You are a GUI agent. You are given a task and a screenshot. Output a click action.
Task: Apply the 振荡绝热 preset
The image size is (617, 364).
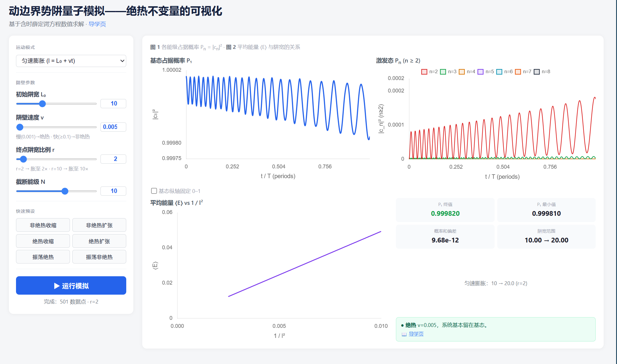click(x=43, y=257)
